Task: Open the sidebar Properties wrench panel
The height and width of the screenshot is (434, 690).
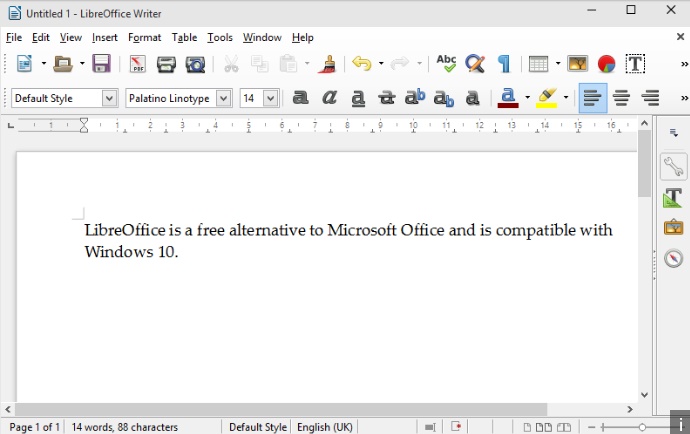Action: click(673, 167)
